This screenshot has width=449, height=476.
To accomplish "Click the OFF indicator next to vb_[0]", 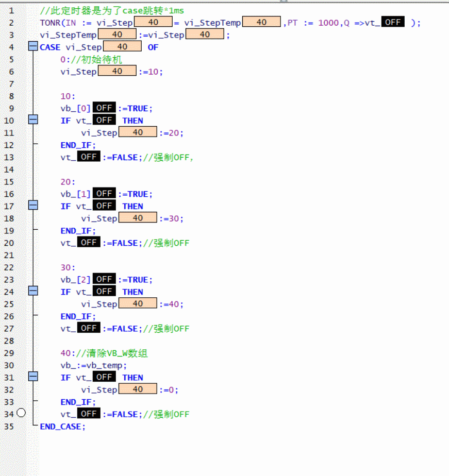I will (x=105, y=108).
